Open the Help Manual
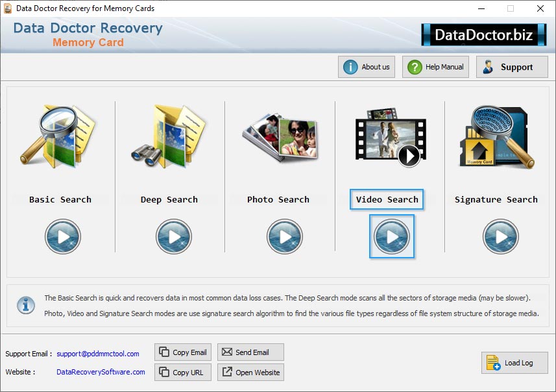This screenshot has height=392, width=556. (x=435, y=67)
